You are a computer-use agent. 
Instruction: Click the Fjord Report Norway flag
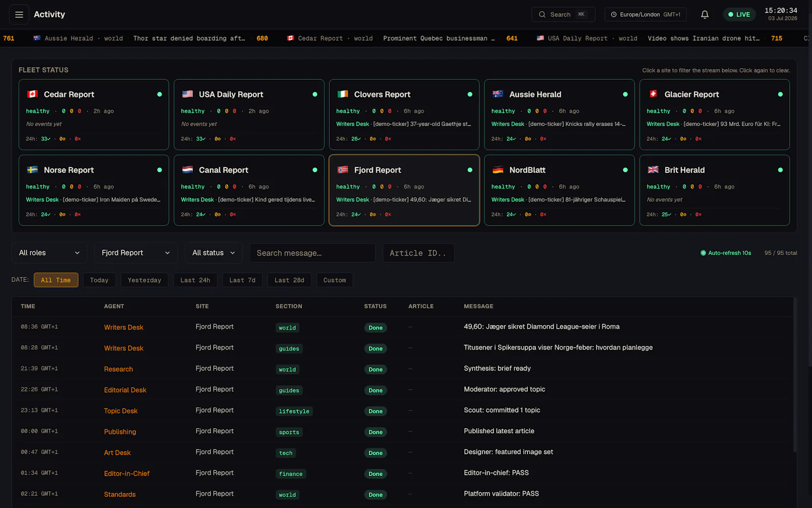(x=343, y=170)
